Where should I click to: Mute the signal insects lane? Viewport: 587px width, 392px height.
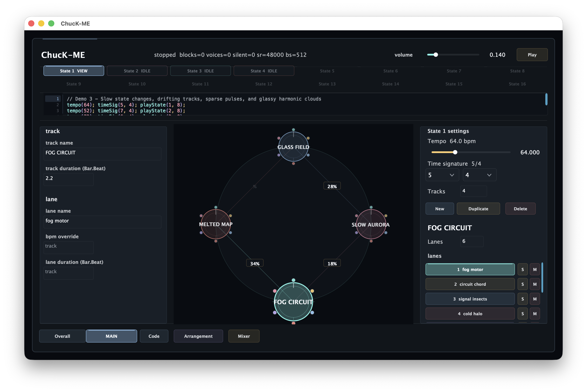tap(535, 299)
